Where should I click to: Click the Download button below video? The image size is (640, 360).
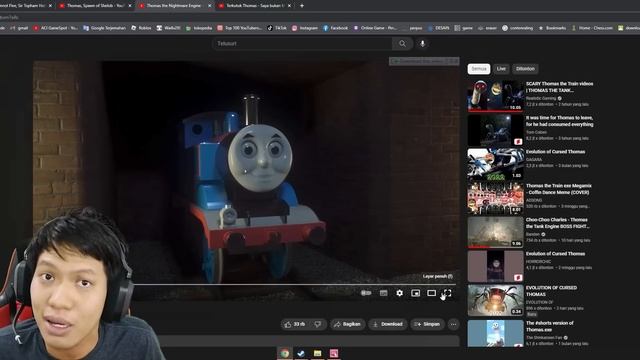point(387,324)
